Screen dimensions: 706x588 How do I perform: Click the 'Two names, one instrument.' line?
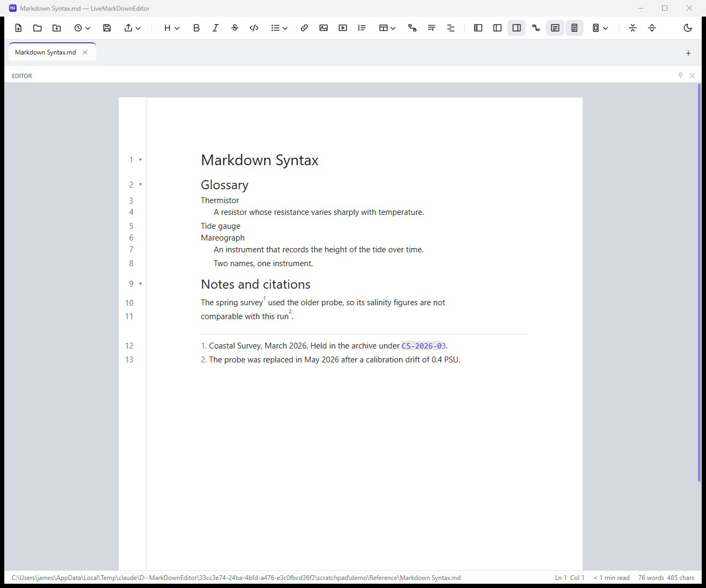[263, 264]
